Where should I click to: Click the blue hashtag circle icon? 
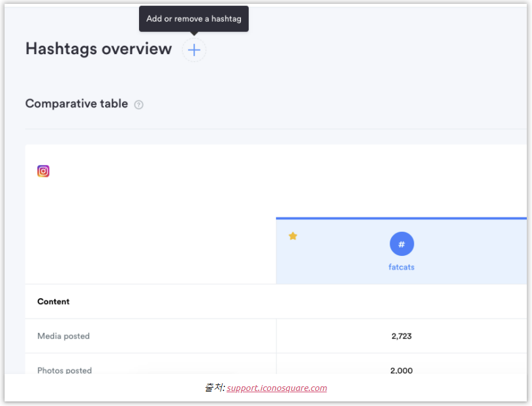(x=401, y=244)
